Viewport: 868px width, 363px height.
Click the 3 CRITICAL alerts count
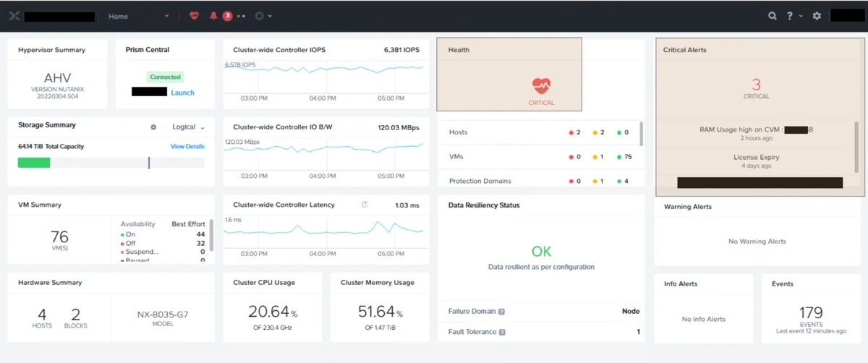757,88
